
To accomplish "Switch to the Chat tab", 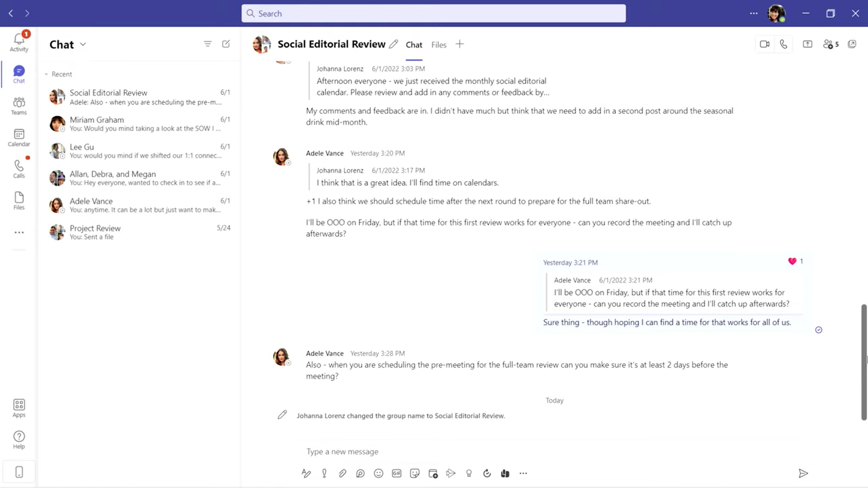I will click(x=414, y=44).
